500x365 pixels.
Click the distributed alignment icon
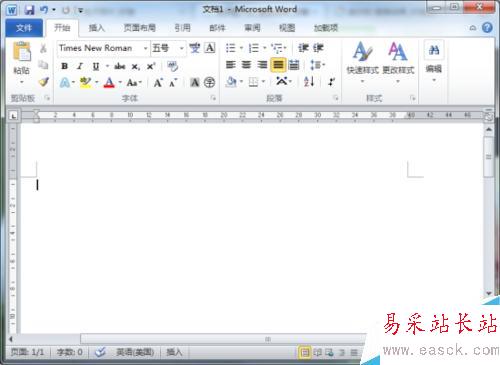tap(294, 65)
